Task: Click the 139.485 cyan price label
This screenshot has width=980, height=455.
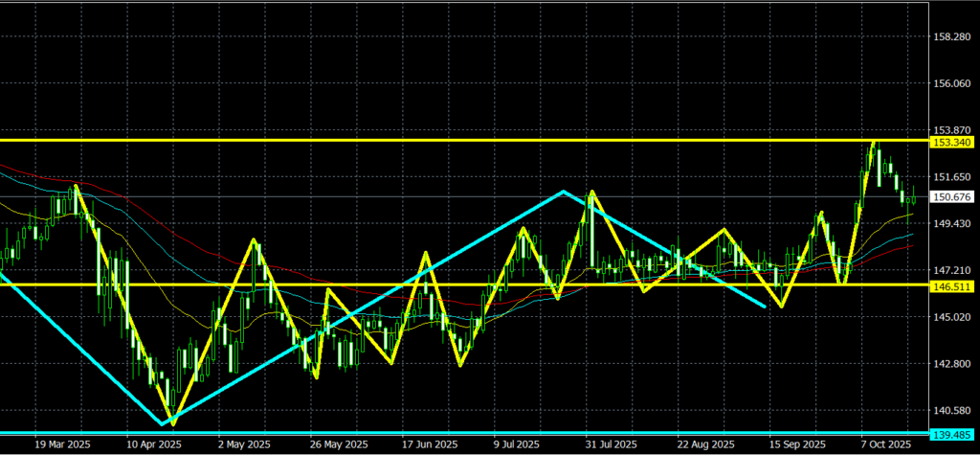Action: (951, 434)
